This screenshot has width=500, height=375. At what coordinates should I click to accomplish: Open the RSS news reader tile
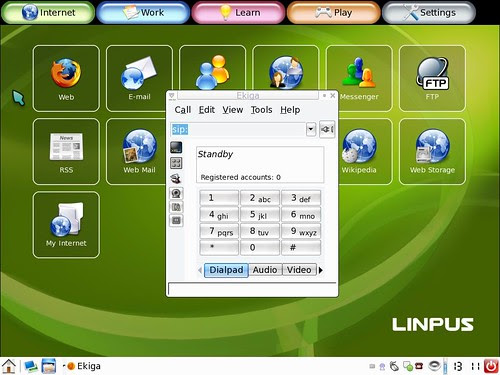[x=66, y=151]
